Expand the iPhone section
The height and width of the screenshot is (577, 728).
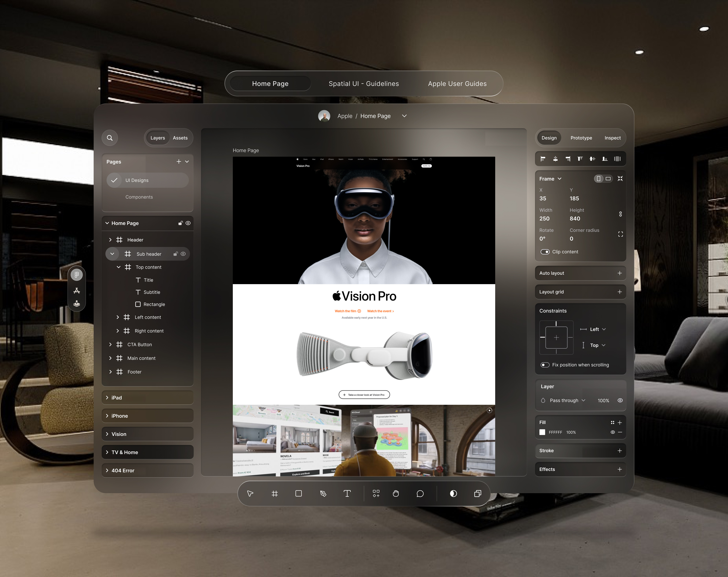(x=107, y=416)
